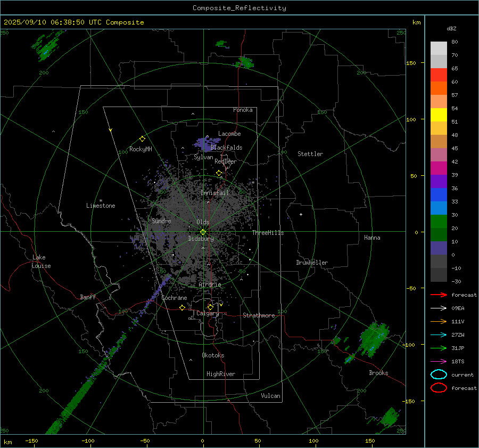Click the yellow diamond marker above Calgary
The height and width of the screenshot is (448, 479).
point(210,307)
